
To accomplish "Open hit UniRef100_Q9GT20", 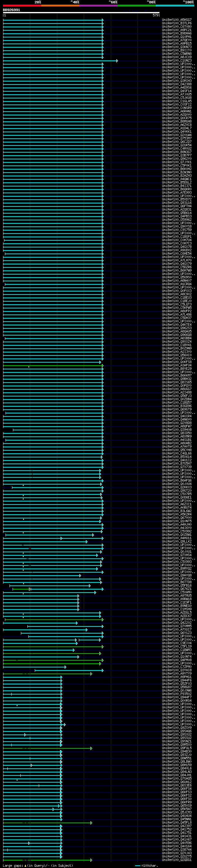I will pos(177,491).
